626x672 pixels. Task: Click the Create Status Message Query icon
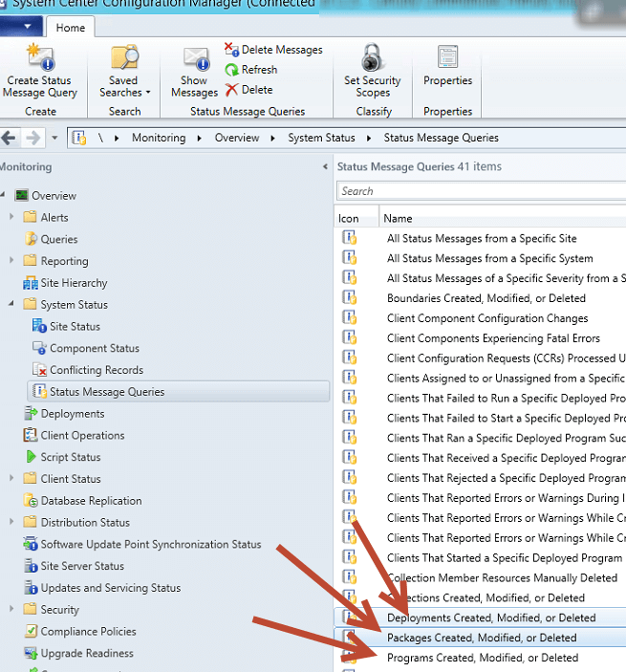coord(41,57)
